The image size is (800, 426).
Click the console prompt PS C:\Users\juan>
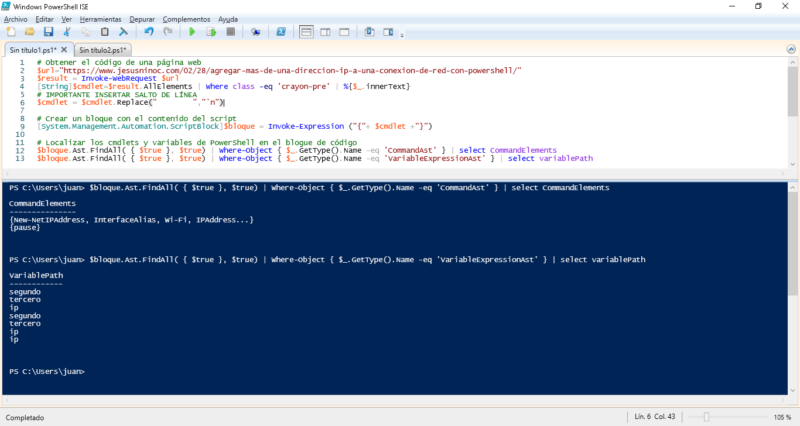point(47,371)
